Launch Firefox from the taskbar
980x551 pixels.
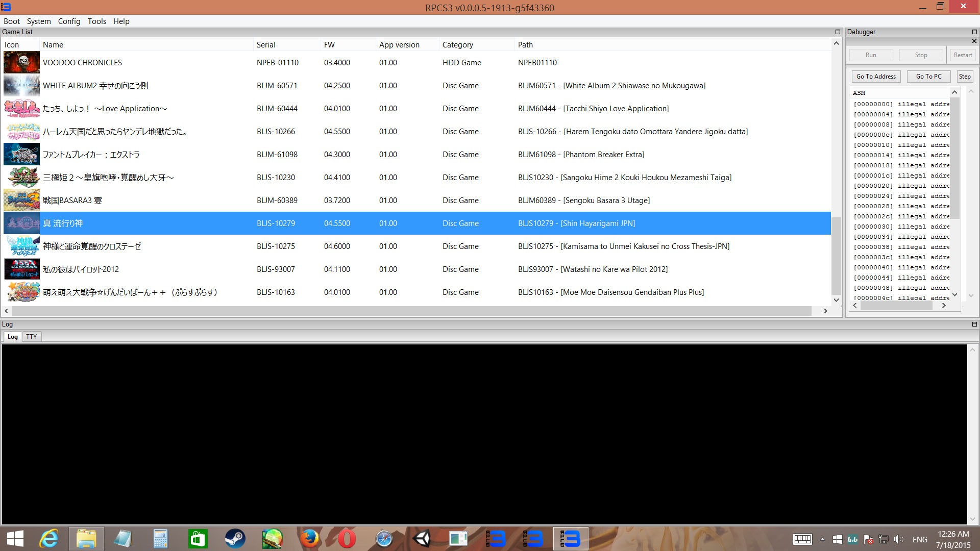(x=309, y=539)
